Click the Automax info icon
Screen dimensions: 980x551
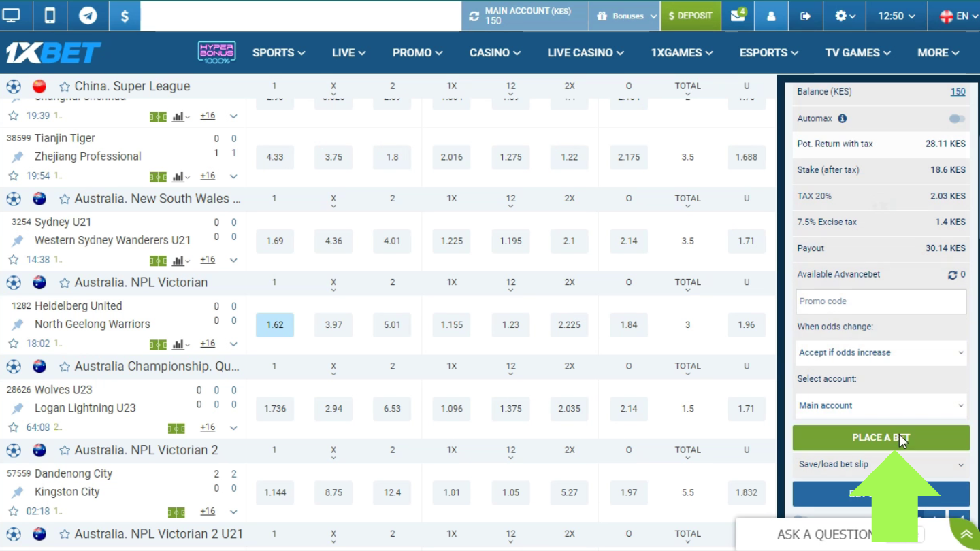click(843, 118)
